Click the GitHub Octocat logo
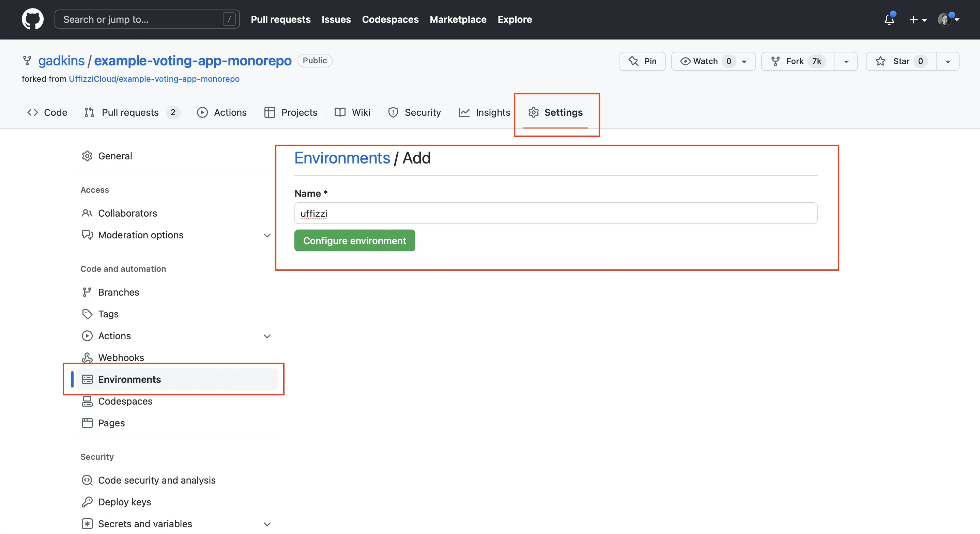This screenshot has height=534, width=980. tap(32, 19)
